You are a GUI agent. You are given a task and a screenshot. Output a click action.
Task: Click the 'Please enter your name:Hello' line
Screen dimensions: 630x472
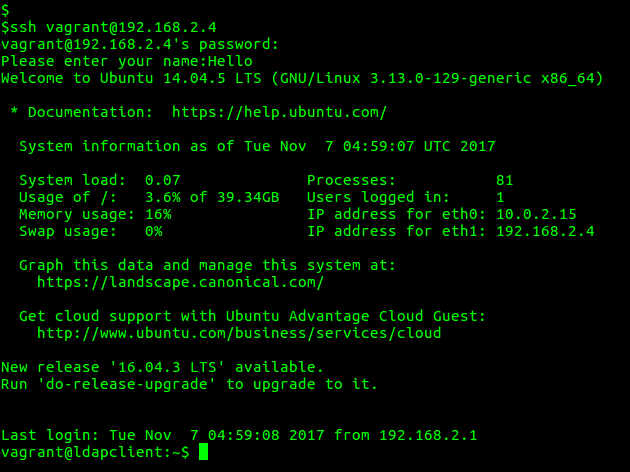127,61
